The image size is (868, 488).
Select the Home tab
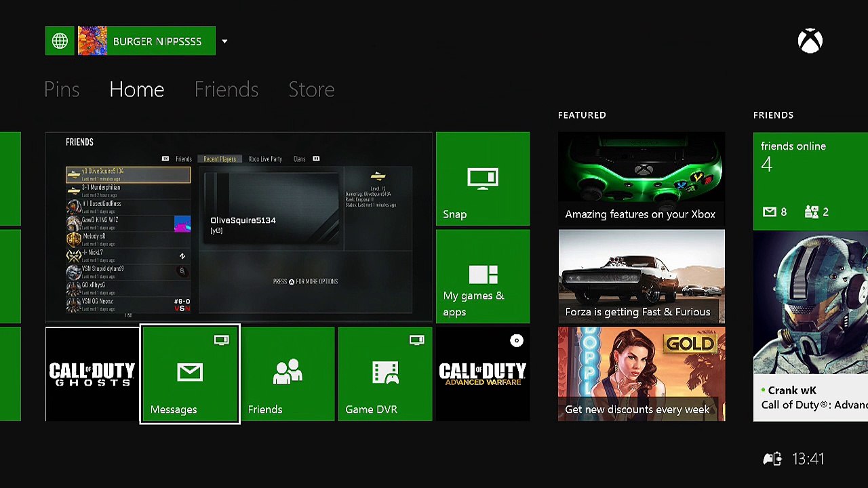pos(137,89)
